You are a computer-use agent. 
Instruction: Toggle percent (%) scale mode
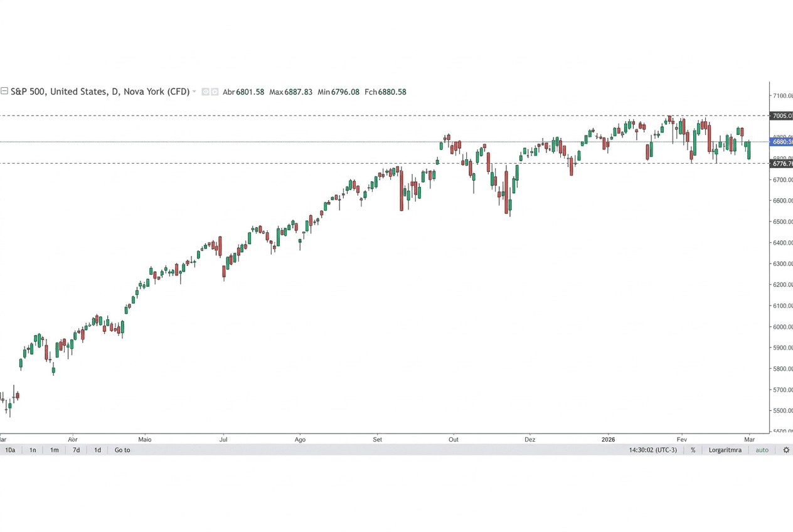[x=693, y=450]
